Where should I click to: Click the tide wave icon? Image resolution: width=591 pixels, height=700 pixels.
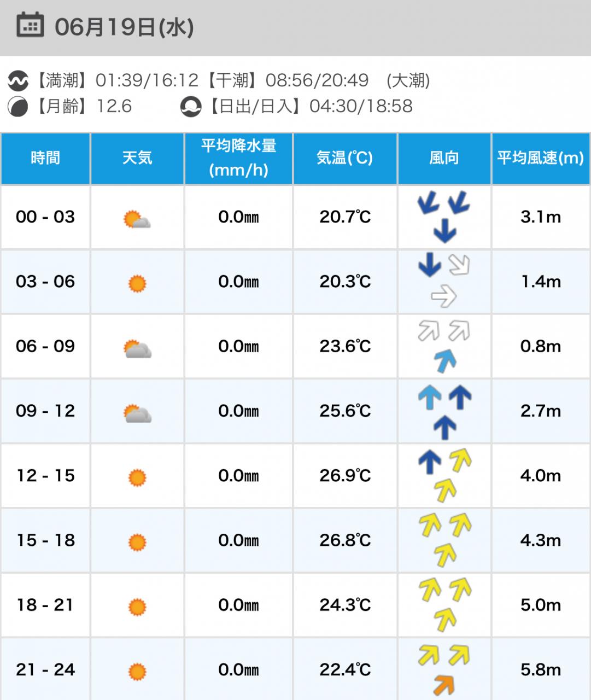coord(17,81)
